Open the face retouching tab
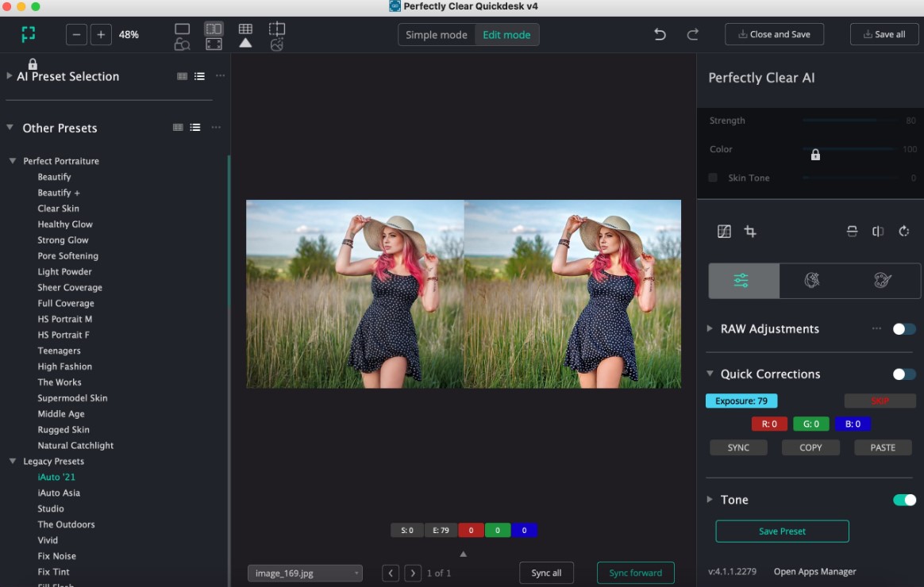924x587 pixels. pyautogui.click(x=813, y=281)
